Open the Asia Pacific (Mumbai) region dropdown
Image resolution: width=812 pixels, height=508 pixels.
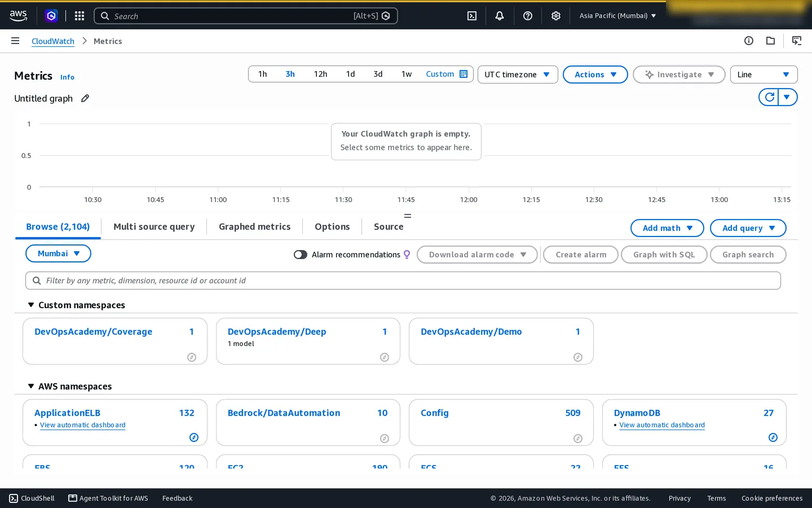click(617, 16)
